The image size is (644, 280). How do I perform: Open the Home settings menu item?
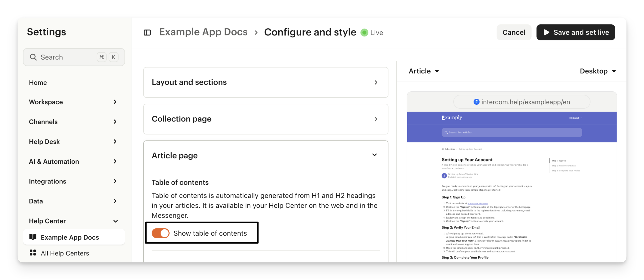click(38, 83)
